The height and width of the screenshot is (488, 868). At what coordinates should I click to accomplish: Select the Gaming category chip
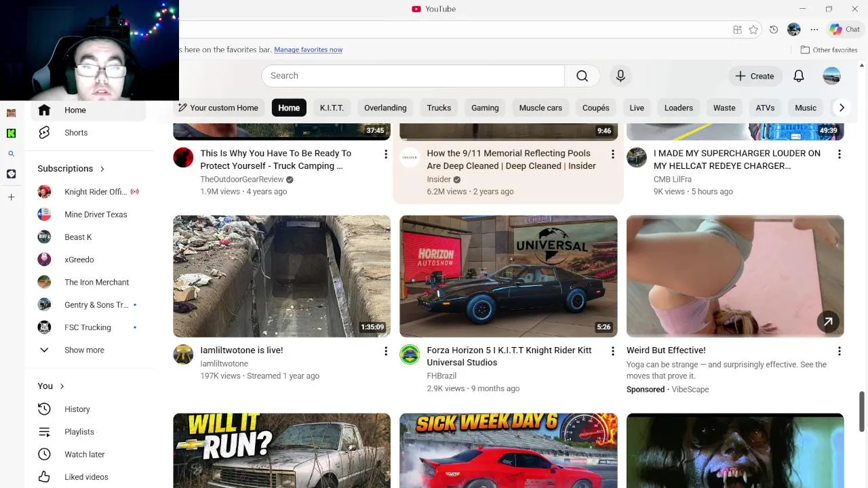(485, 108)
